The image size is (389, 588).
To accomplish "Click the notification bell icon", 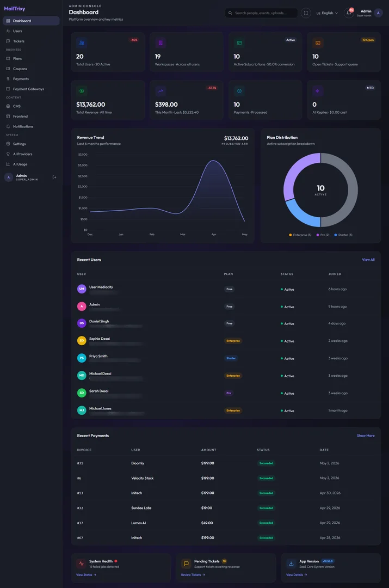I will [349, 13].
